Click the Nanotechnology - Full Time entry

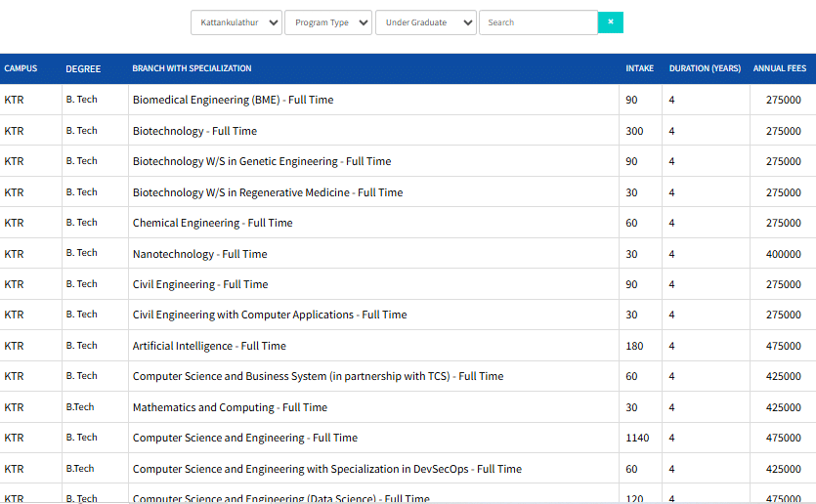click(199, 254)
